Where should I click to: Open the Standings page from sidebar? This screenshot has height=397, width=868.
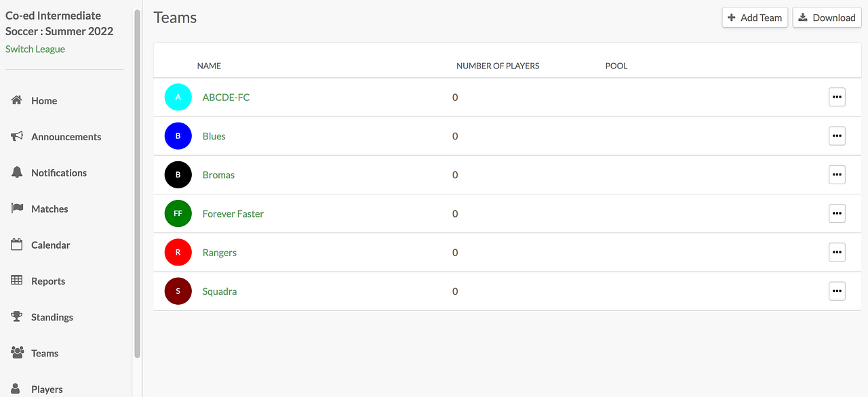point(52,317)
